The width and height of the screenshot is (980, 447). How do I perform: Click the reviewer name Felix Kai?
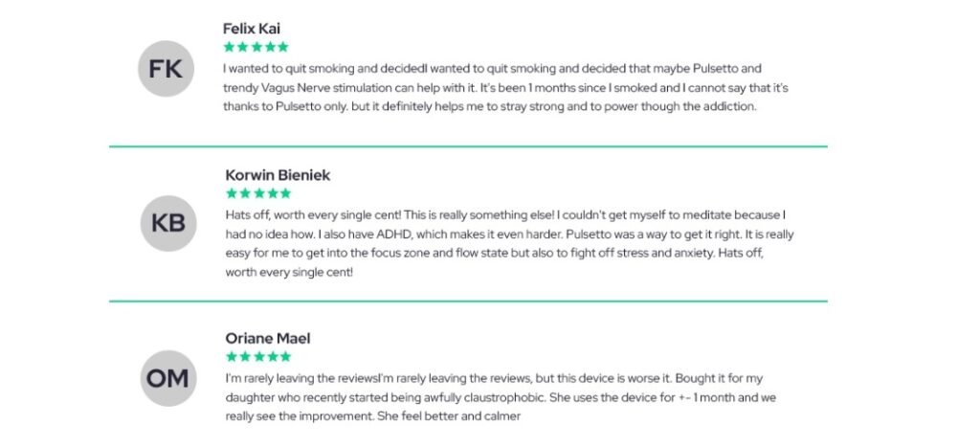252,28
